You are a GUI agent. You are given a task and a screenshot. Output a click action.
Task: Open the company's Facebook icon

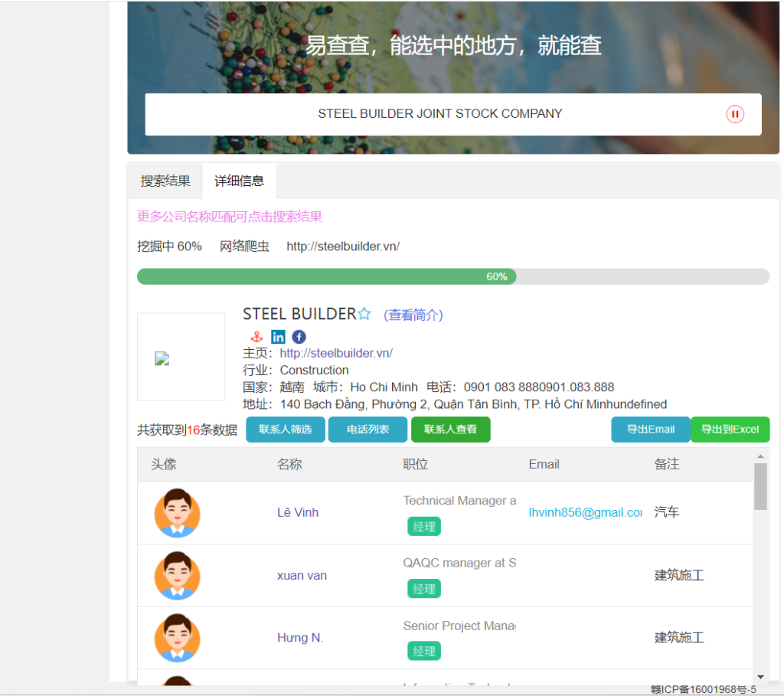[299, 337]
